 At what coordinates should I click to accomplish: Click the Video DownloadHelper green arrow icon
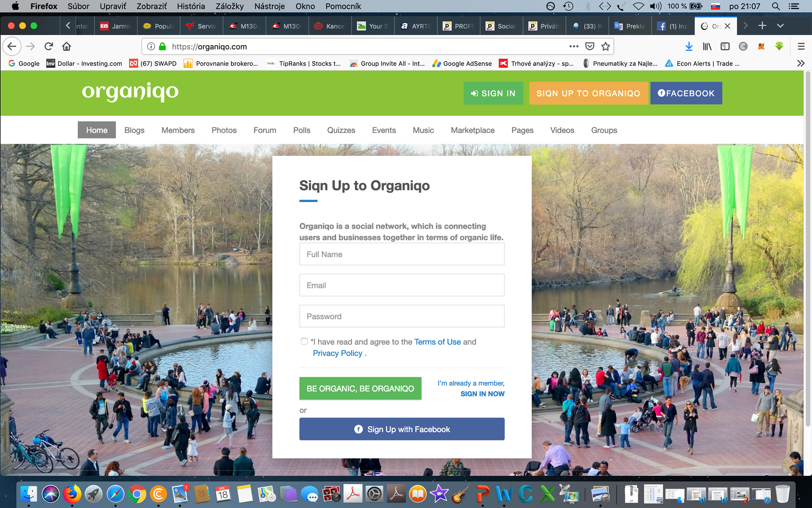[778, 46]
